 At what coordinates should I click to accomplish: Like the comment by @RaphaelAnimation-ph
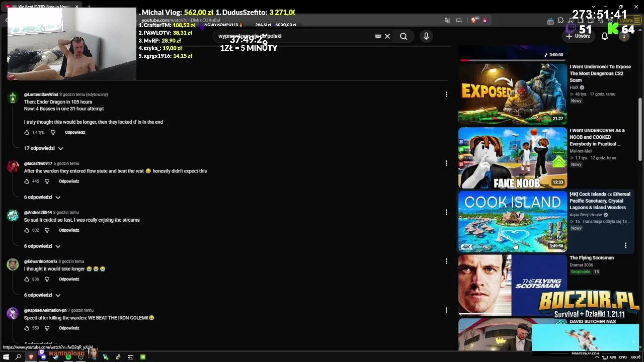pyautogui.click(x=27, y=328)
